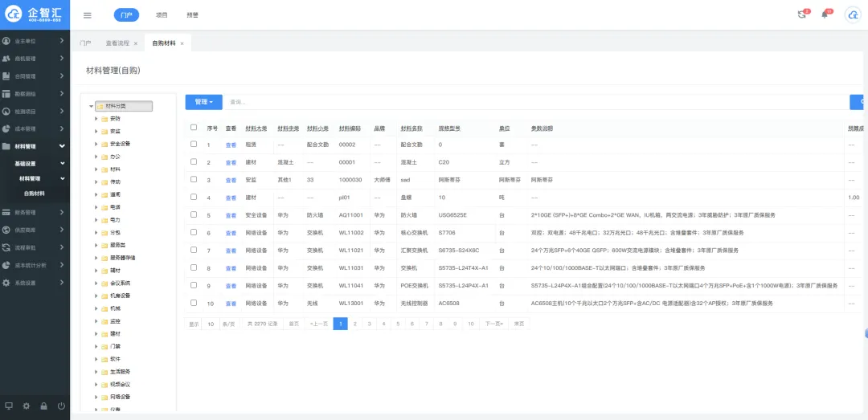The width and height of the screenshot is (868, 420).
Task: Select 预警 in top navigation bar
Action: click(x=192, y=15)
